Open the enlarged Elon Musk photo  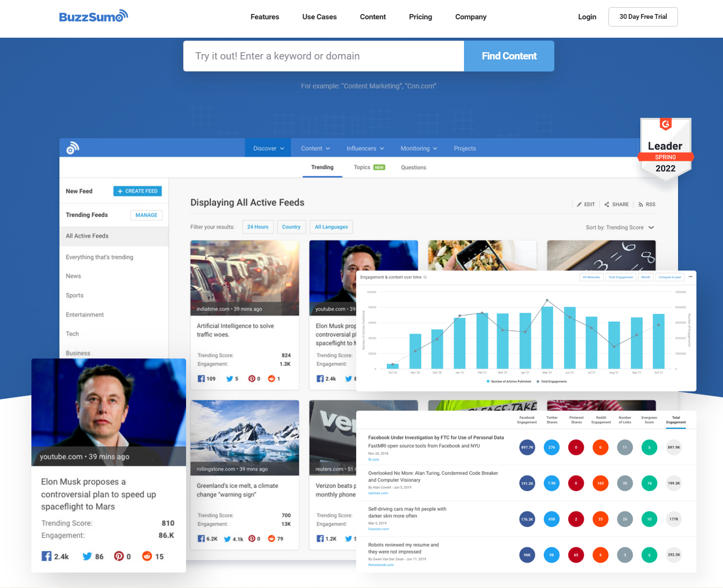pyautogui.click(x=109, y=412)
